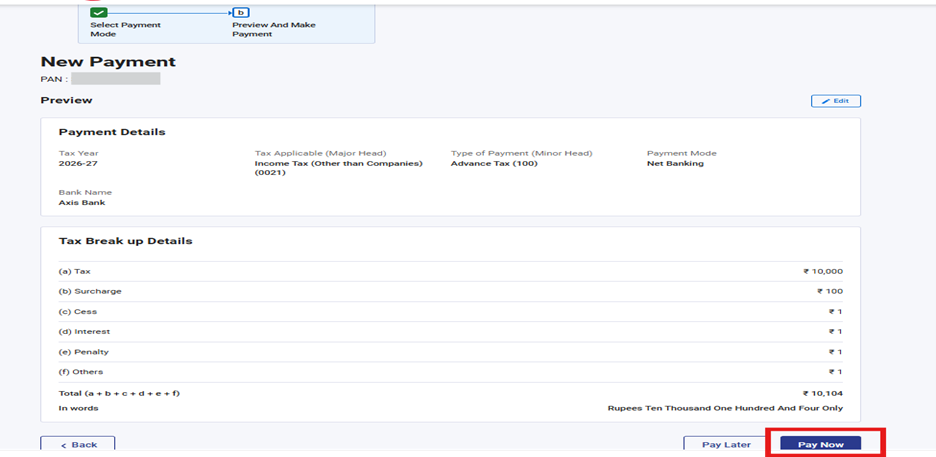Viewport: 936px width, 457px height.
Task: Click the green checkmark step icon
Action: click(99, 12)
